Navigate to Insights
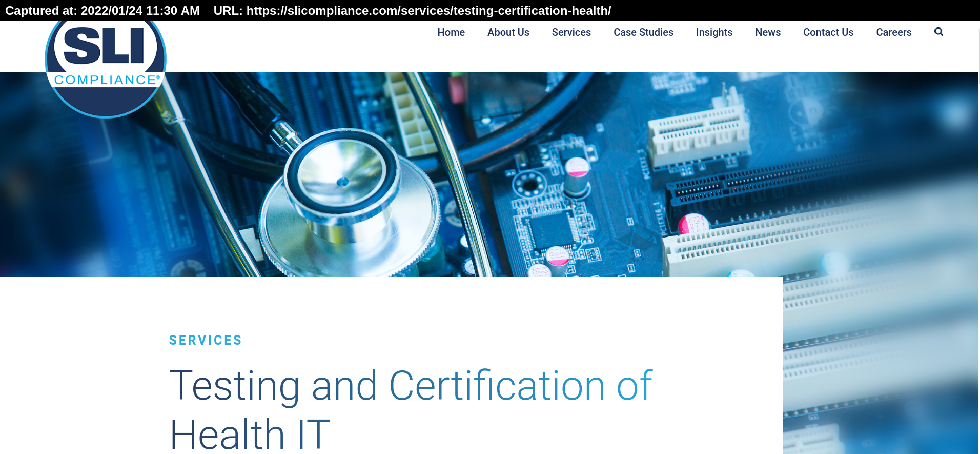980x454 pixels. (714, 32)
